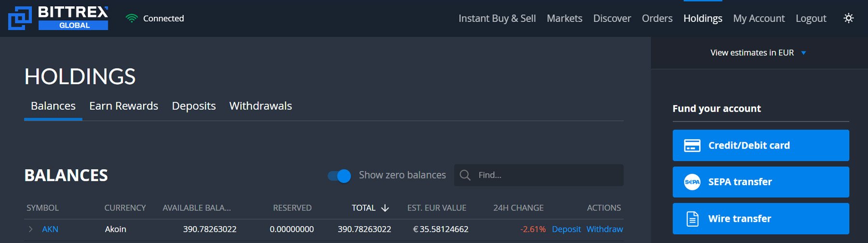868x243 pixels.
Task: Open the Withdrawals tab
Action: pyautogui.click(x=260, y=106)
